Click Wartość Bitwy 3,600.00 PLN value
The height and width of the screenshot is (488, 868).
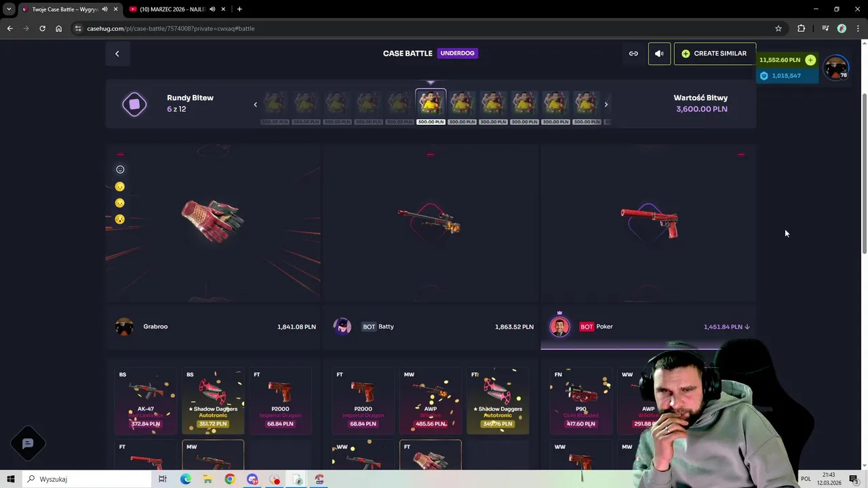click(x=702, y=109)
